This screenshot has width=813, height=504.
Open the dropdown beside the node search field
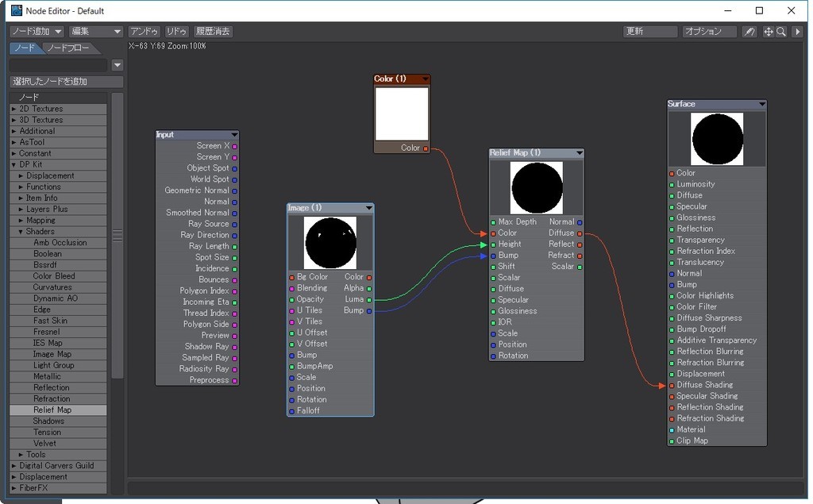click(118, 65)
